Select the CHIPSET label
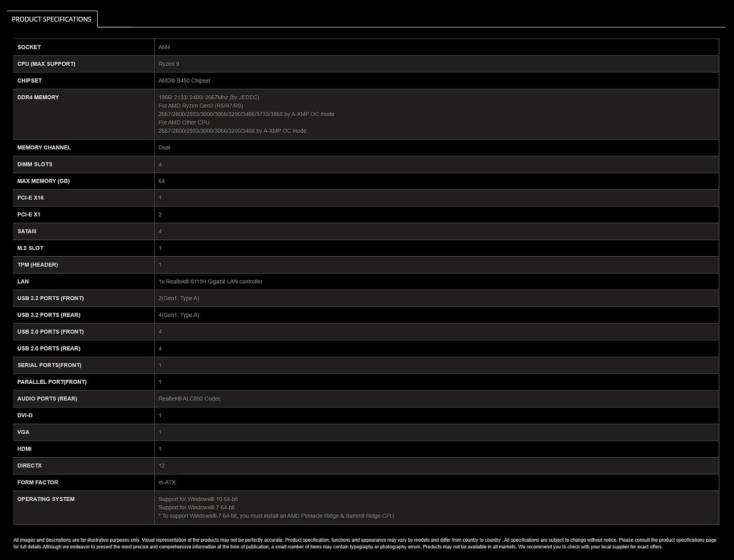This screenshot has width=734, height=560. (29, 81)
